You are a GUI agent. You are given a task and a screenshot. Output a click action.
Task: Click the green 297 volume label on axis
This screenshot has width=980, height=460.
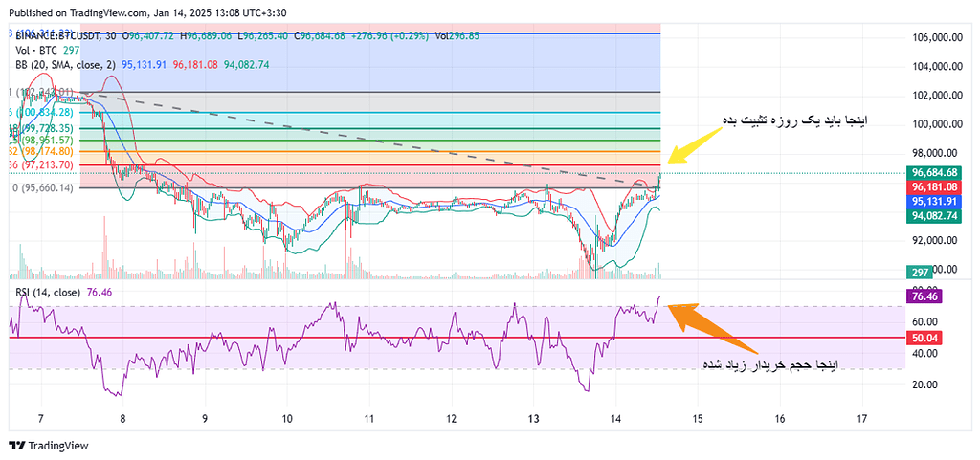click(x=921, y=273)
